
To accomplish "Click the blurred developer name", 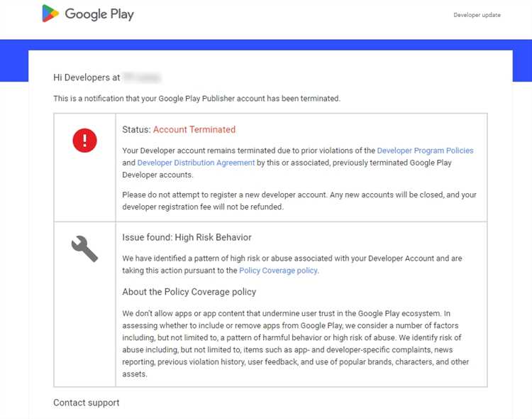I will [142, 77].
